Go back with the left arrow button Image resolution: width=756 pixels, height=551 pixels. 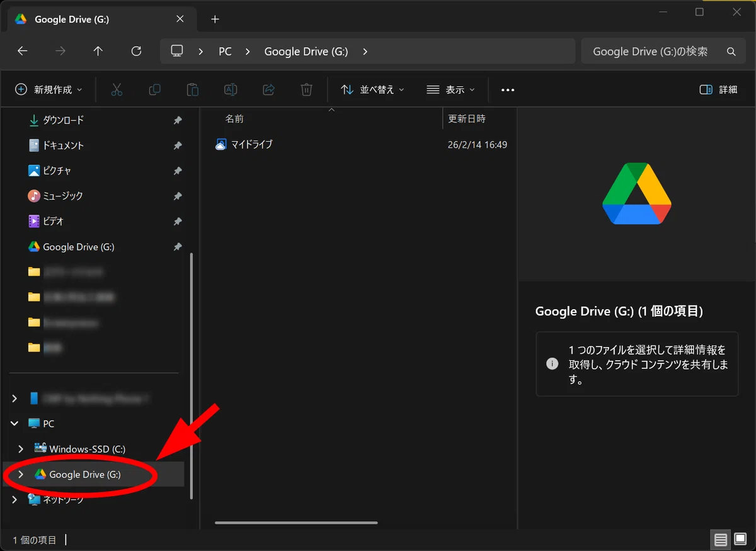pos(23,52)
